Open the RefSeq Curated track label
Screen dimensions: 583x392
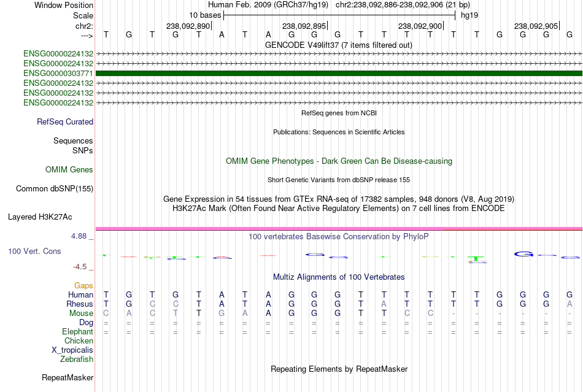(x=65, y=122)
